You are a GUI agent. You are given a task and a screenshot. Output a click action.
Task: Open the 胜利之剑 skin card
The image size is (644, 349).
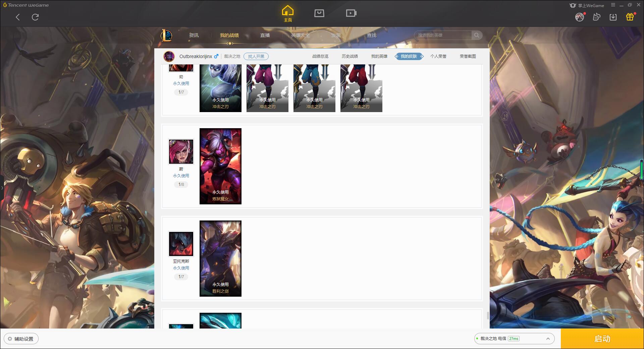coord(220,258)
